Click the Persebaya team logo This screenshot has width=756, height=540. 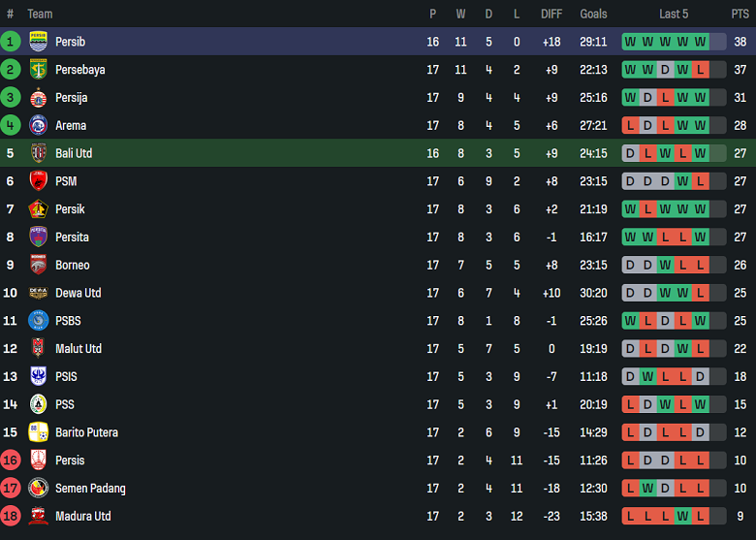tap(39, 70)
